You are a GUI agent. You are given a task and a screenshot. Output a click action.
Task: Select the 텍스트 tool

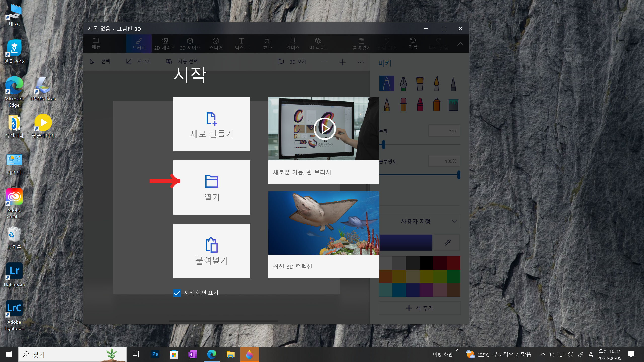point(242,43)
